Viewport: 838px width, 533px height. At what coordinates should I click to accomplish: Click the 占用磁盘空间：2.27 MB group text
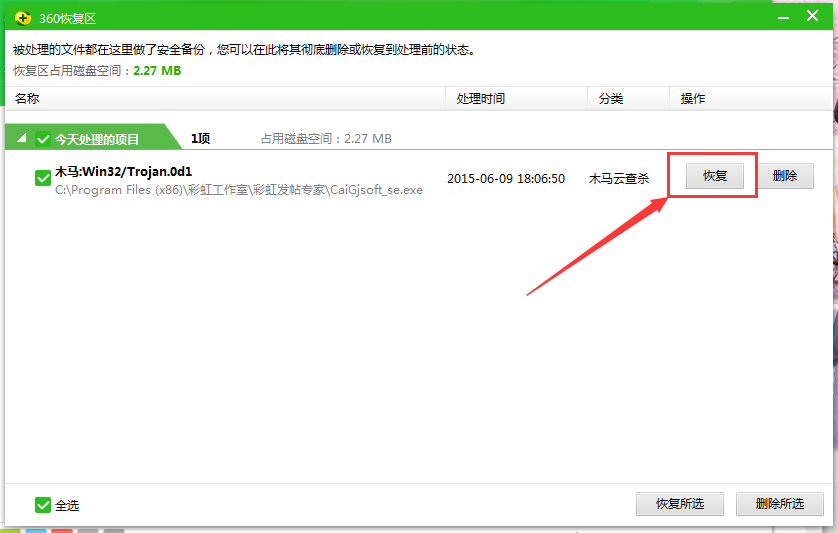pyautogui.click(x=326, y=138)
